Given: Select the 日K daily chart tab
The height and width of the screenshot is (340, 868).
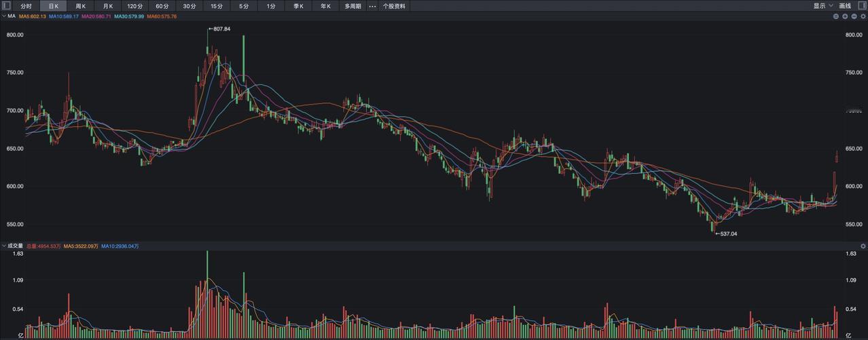Looking at the screenshot, I should click(x=53, y=5).
